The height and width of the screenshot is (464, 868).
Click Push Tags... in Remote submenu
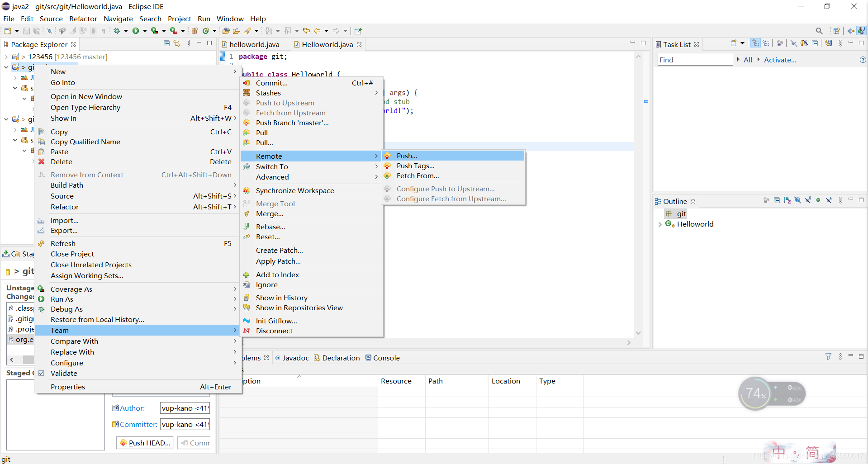(x=454, y=166)
